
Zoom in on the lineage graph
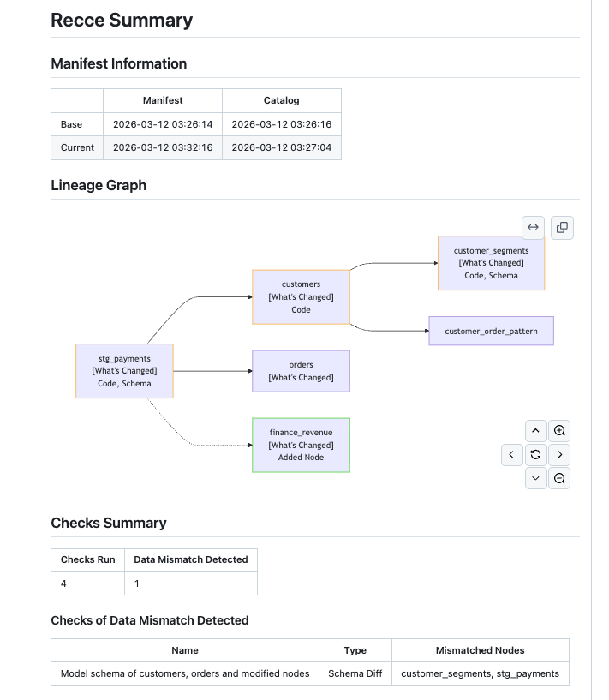[x=559, y=430]
